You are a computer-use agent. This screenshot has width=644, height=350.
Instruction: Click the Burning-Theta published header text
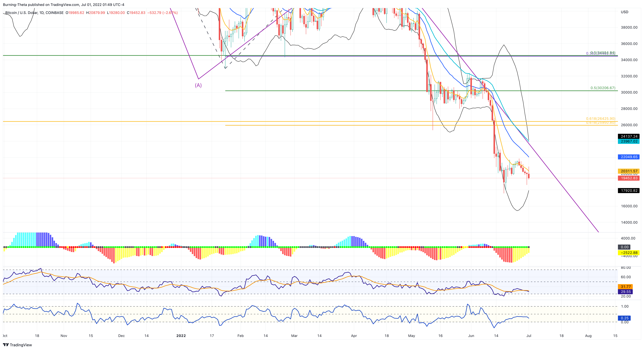[64, 4]
